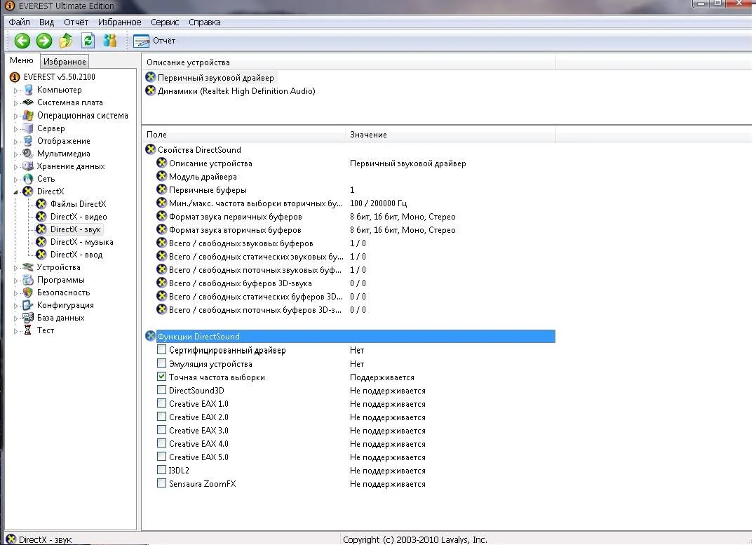The width and height of the screenshot is (756, 545).
Task: Toggle Creative EAX 2.0 checkbox
Action: pos(161,417)
